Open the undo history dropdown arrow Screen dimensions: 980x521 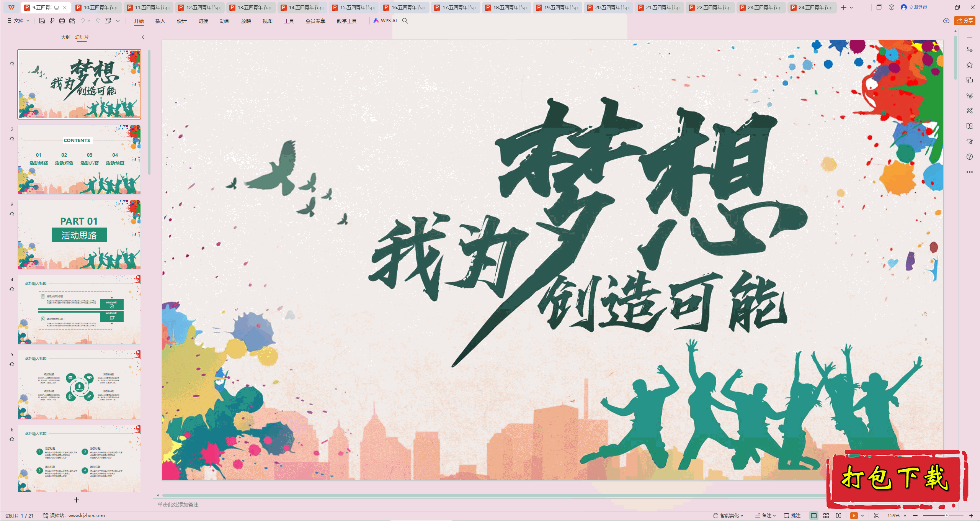(x=89, y=21)
